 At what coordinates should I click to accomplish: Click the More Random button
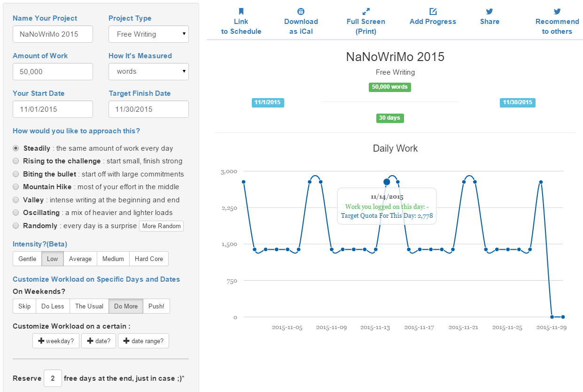point(161,226)
